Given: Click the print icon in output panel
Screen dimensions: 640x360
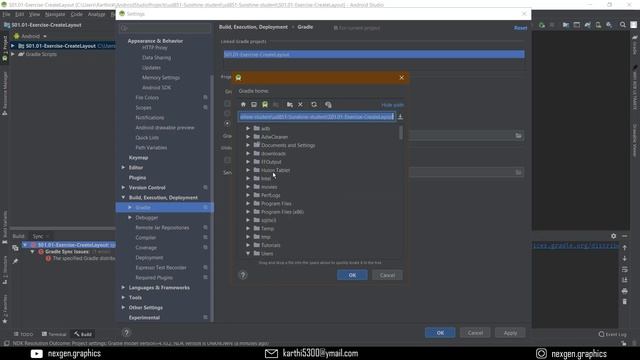Looking at the screenshot, I should tap(624, 291).
